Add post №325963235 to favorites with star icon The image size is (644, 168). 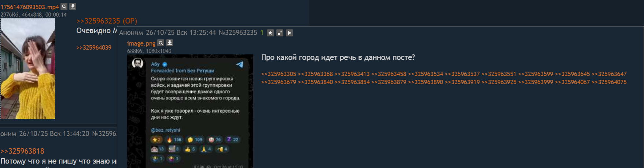tap(270, 33)
